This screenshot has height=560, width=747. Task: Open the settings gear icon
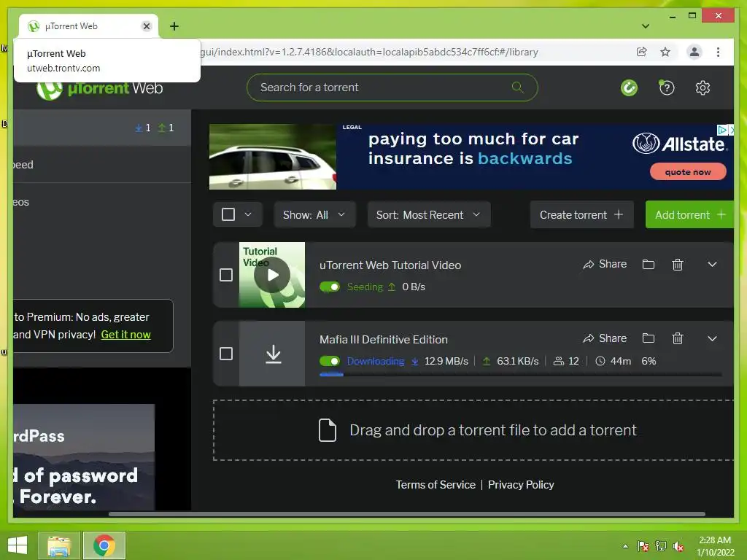coord(703,87)
